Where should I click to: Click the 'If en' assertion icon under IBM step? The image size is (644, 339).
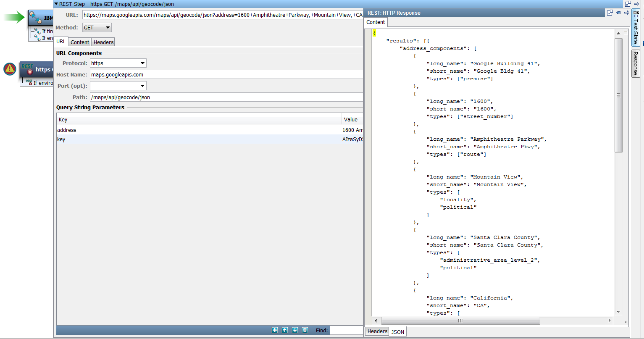click(x=37, y=38)
